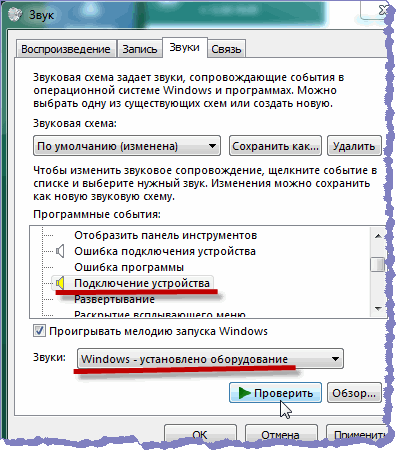This screenshot has height=454, width=400.
Task: Click the speaker icon beside Подключение устройства
Action: point(60,283)
